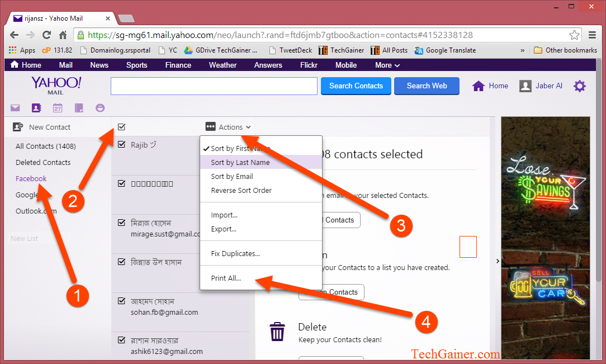This screenshot has height=364, width=606.
Task: Select the Contacts icon below the logo
Action: pos(36,107)
